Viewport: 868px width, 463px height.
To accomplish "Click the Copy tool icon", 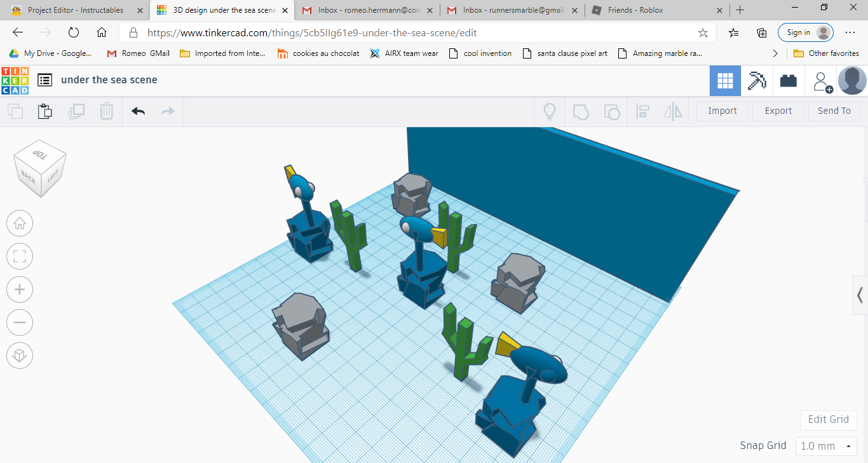I will [x=15, y=111].
